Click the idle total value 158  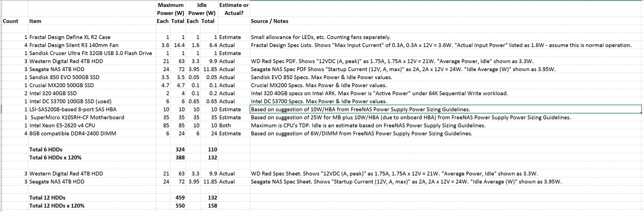(x=212, y=206)
